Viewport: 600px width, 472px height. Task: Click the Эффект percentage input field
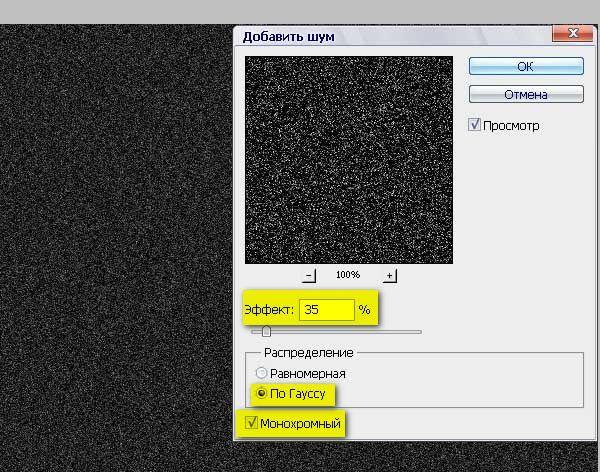click(x=327, y=310)
